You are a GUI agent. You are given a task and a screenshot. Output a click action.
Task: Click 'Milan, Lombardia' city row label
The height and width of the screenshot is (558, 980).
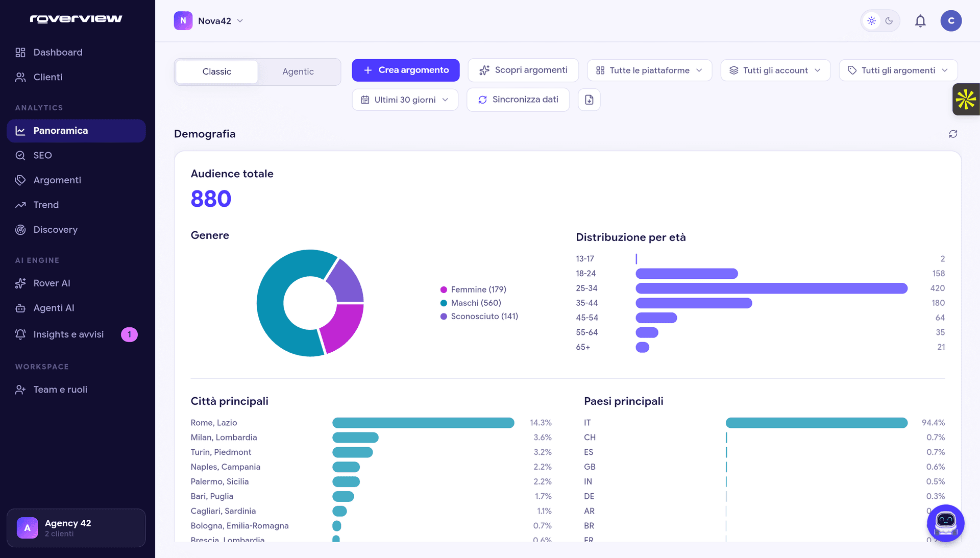224,438
